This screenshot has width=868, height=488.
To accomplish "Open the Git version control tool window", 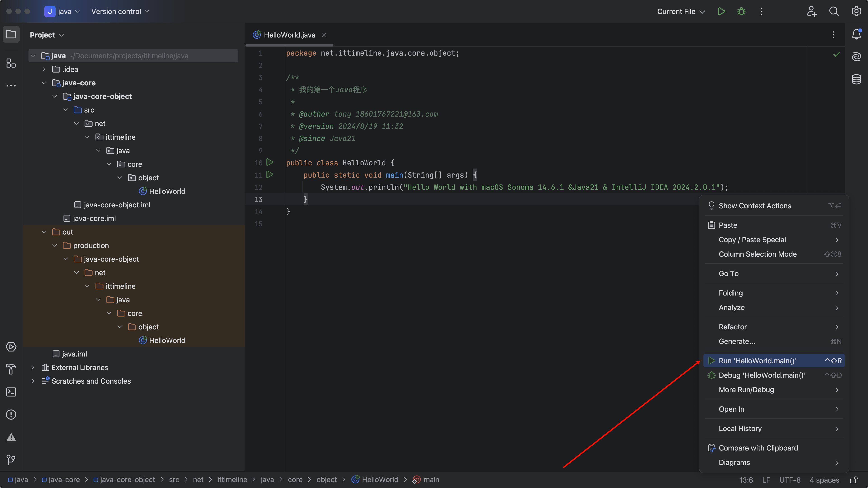I will [11, 459].
